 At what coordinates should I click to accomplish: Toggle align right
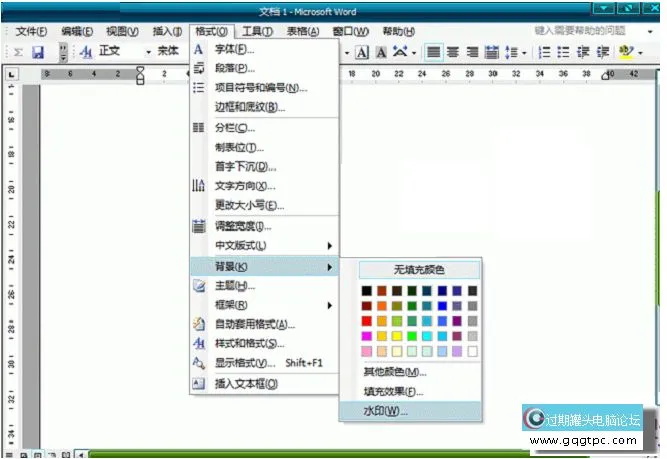click(472, 52)
